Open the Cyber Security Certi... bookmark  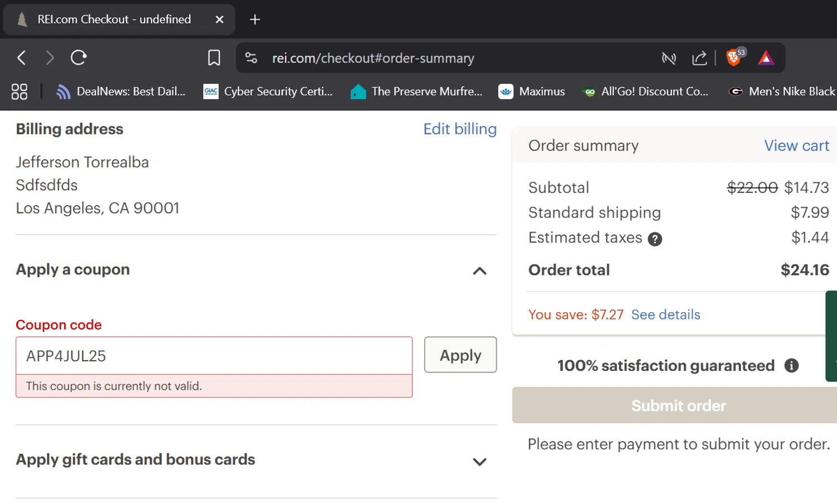[x=268, y=91]
